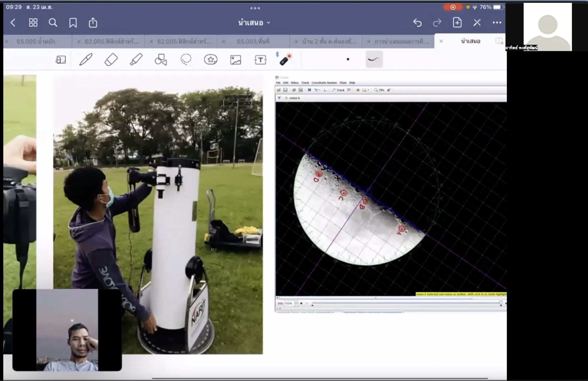The height and width of the screenshot is (381, 588).
Task: Select the Lasso selection tool
Action: click(186, 59)
